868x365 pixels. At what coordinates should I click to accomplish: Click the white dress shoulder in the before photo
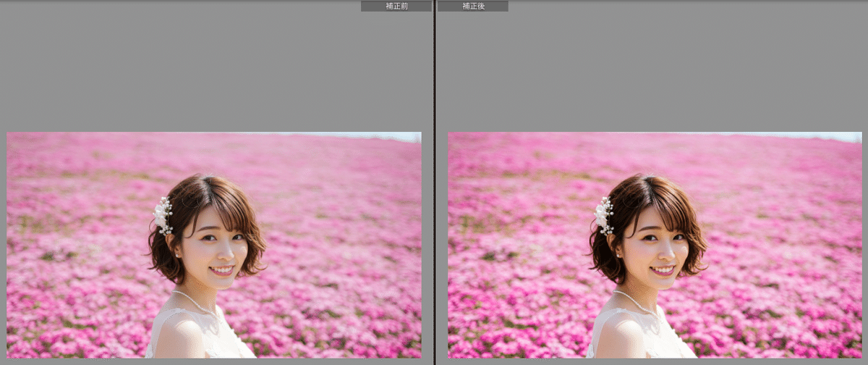coord(177,333)
